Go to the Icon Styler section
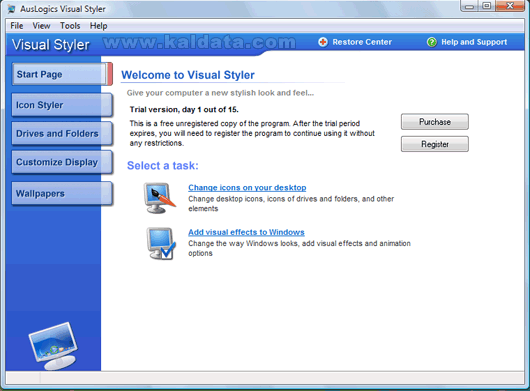The image size is (530, 391). click(x=62, y=105)
